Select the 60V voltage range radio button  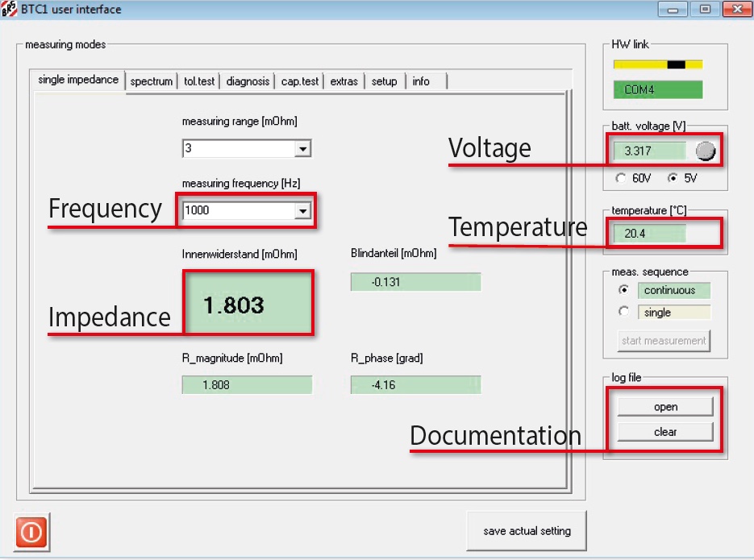[621, 178]
